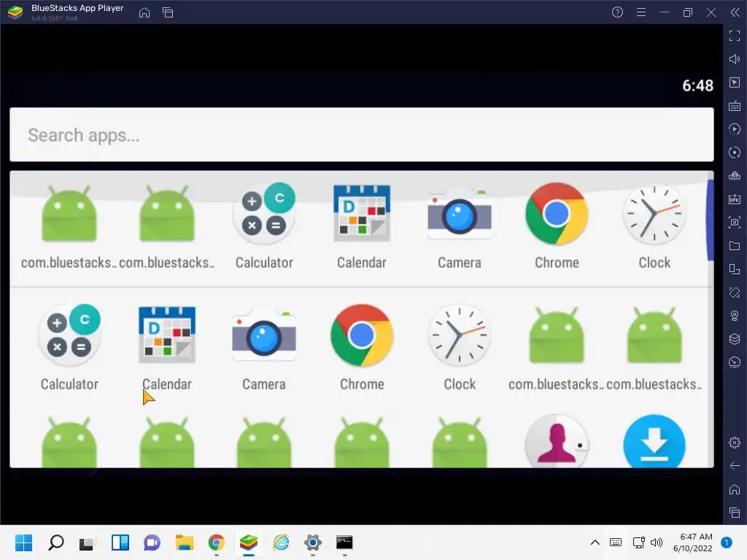Collapse the side toolbar with double-chevron icon

[x=735, y=12]
